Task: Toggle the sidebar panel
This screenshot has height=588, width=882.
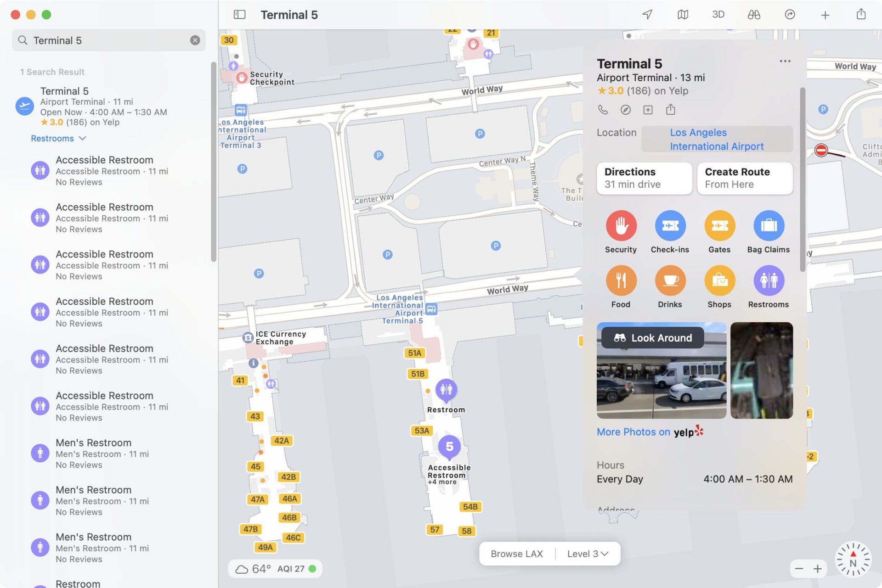Action: pyautogui.click(x=239, y=15)
